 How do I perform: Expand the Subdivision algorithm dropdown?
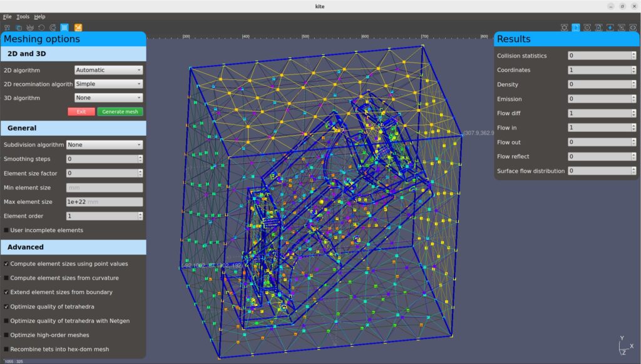click(105, 144)
